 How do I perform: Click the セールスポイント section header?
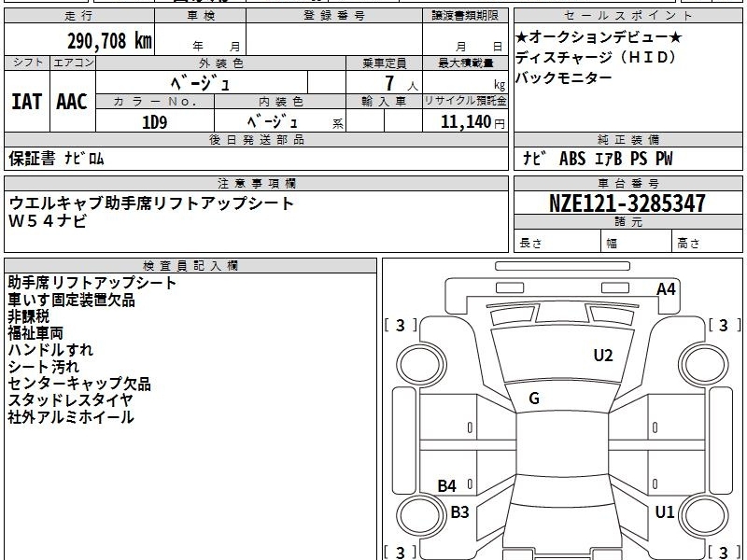pos(627,16)
